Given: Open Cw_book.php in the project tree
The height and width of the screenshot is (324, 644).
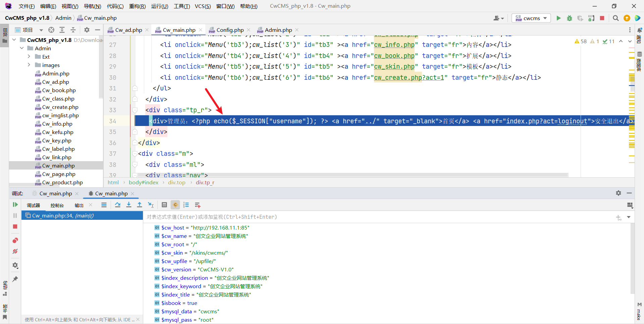Looking at the screenshot, I should tap(59, 90).
